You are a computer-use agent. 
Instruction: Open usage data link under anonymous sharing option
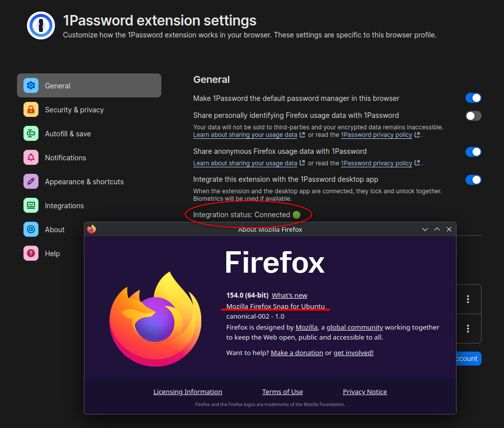pyautogui.click(x=245, y=163)
